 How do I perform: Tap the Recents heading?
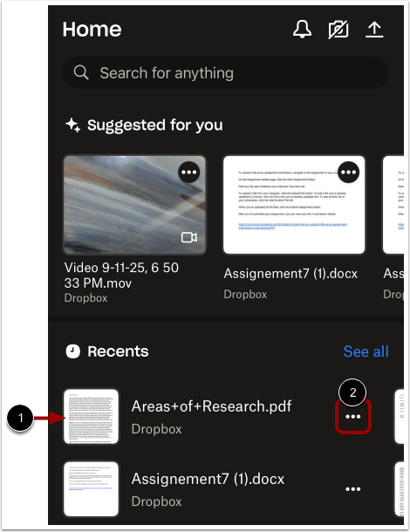tap(118, 351)
